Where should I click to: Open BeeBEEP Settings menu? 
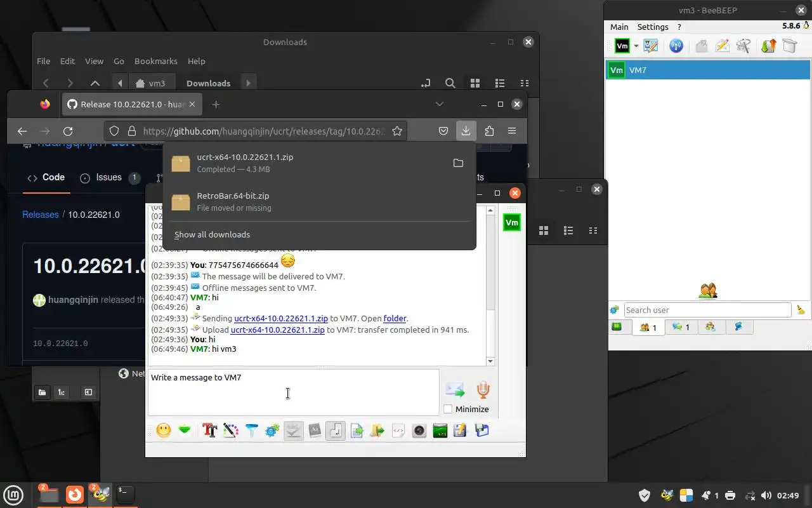point(653,27)
